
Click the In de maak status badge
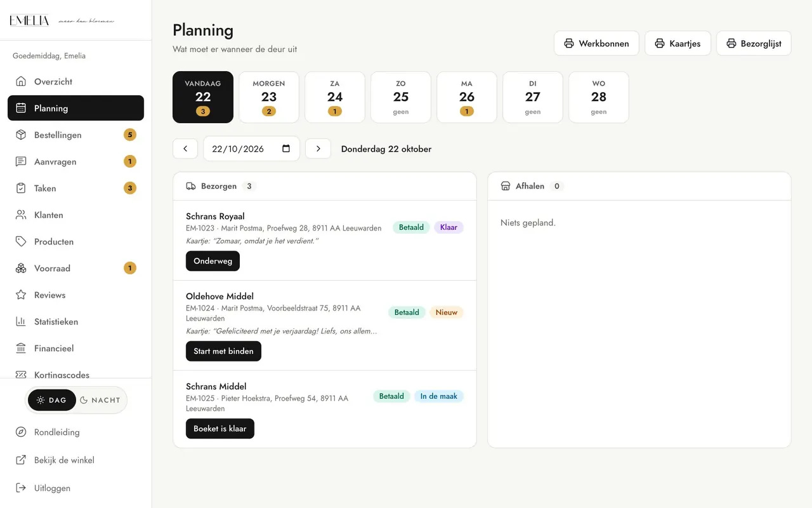439,396
